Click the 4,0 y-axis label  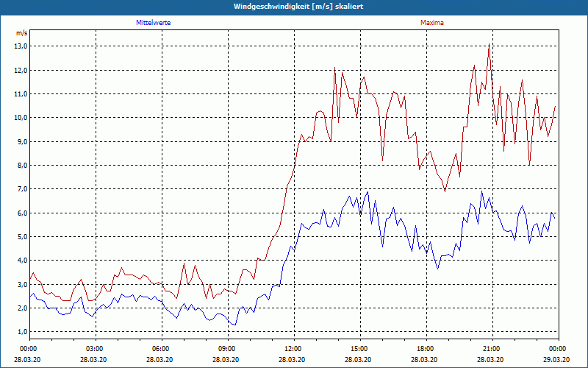click(23, 261)
